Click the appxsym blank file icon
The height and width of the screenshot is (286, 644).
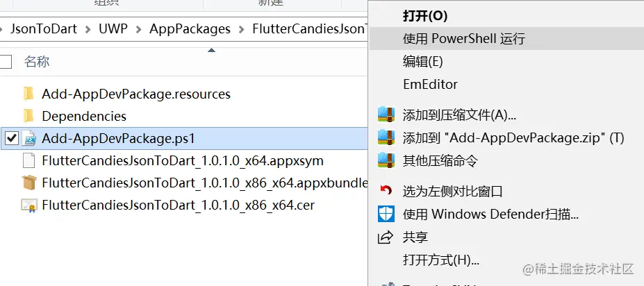point(28,161)
